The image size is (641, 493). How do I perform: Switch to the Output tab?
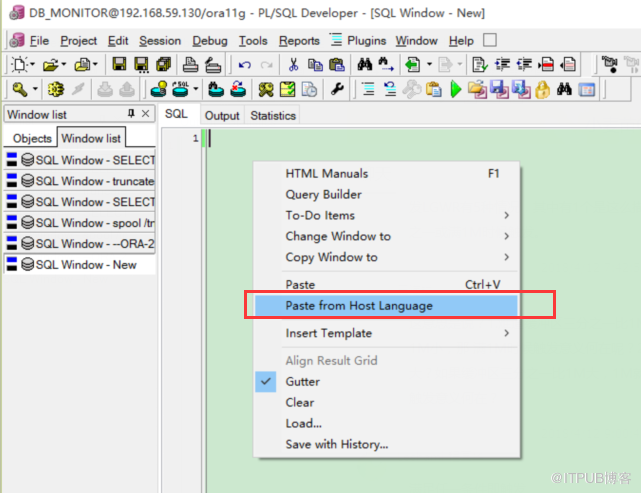coord(222,116)
